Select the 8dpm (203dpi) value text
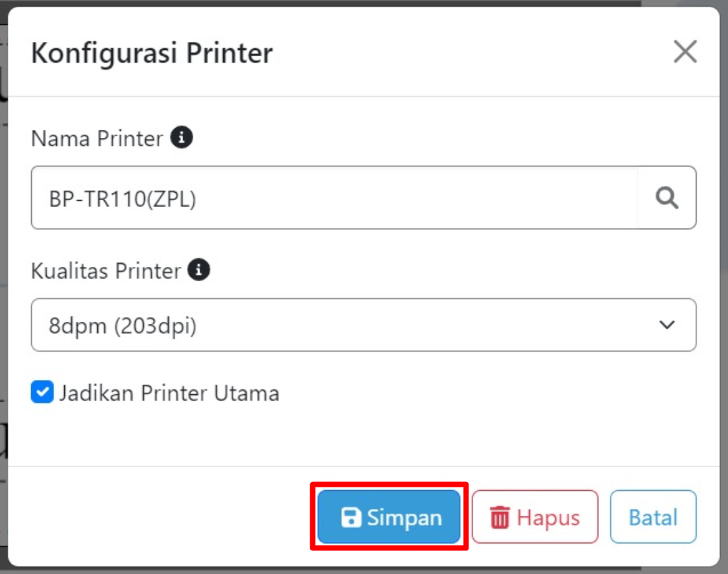728x574 pixels. (122, 326)
